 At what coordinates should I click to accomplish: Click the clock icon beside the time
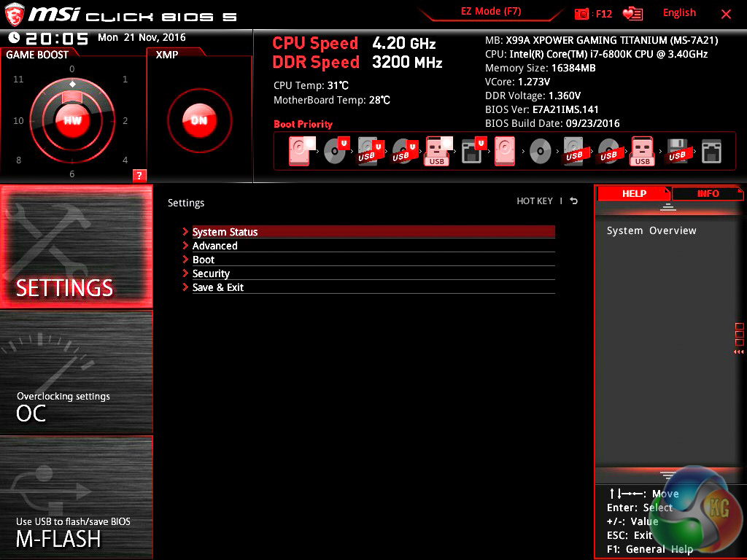pyautogui.click(x=15, y=38)
